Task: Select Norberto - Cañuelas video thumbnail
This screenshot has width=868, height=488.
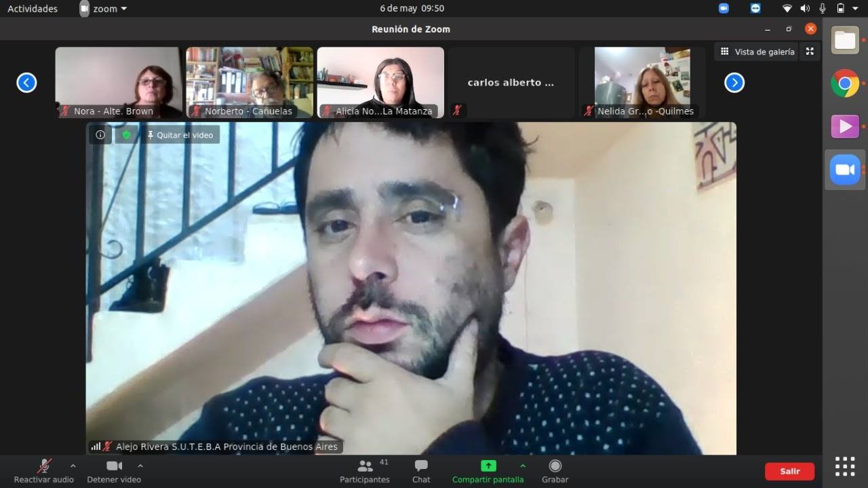Action: pyautogui.click(x=250, y=82)
